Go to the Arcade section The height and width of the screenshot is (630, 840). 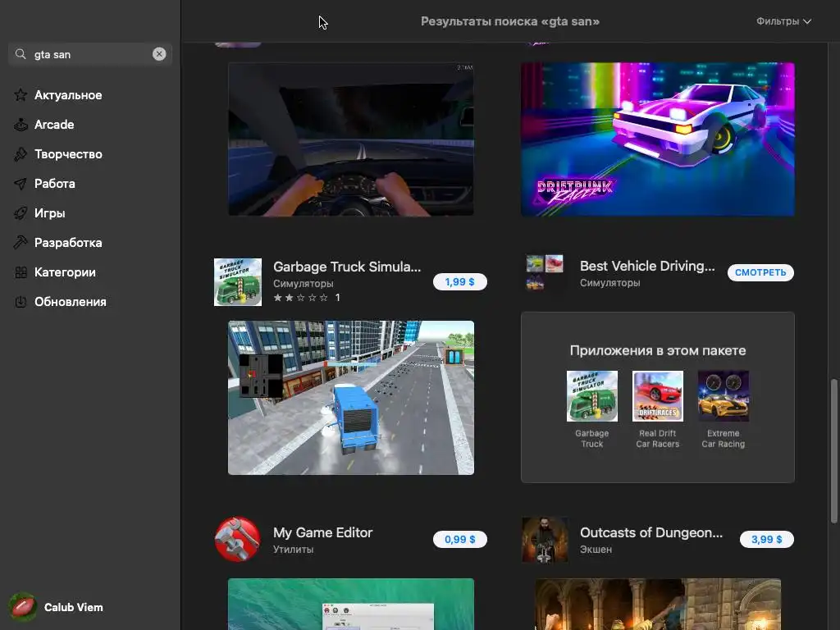[x=54, y=125]
